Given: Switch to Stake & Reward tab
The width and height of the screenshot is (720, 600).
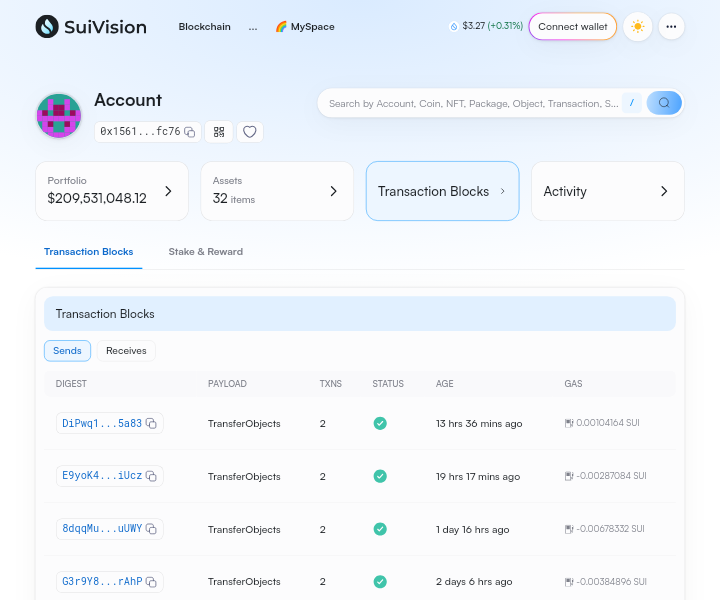Looking at the screenshot, I should tap(205, 252).
